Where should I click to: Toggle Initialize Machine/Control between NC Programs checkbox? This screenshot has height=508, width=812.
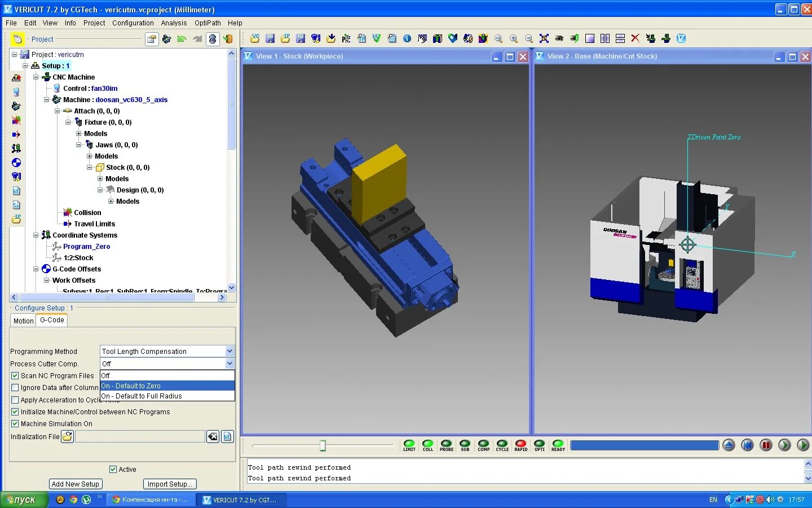click(x=15, y=411)
